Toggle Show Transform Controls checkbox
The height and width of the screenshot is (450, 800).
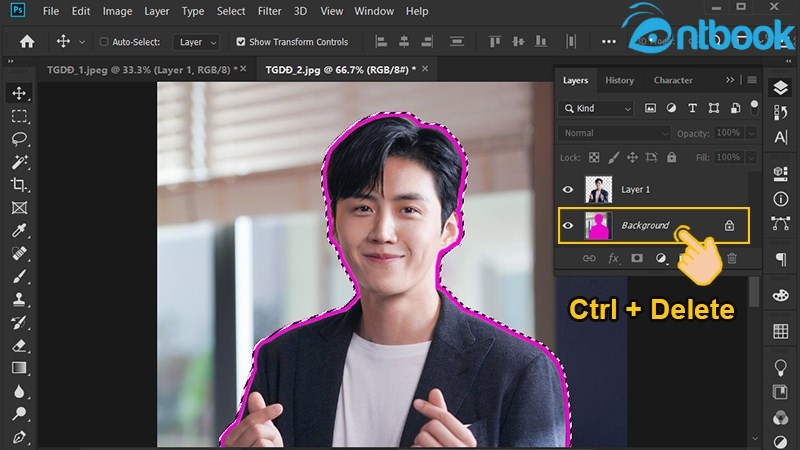pyautogui.click(x=241, y=41)
